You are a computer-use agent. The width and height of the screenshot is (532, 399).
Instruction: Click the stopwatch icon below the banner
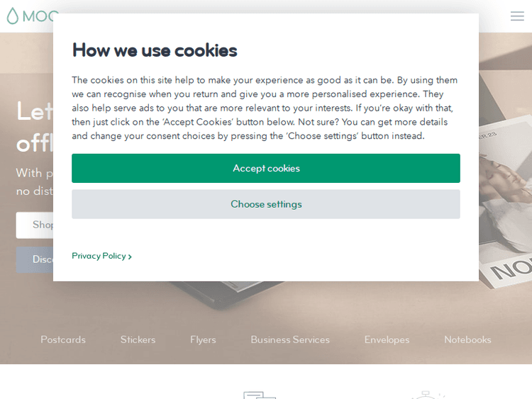[428, 395]
